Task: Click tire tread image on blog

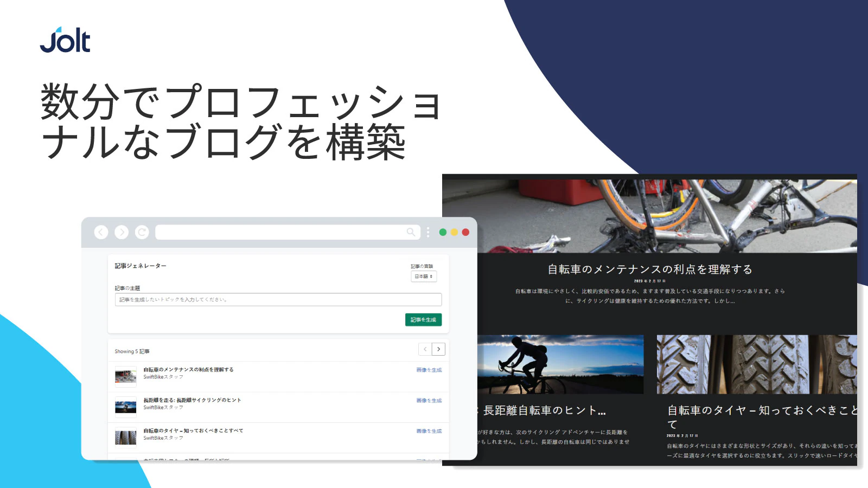Action: [757, 364]
